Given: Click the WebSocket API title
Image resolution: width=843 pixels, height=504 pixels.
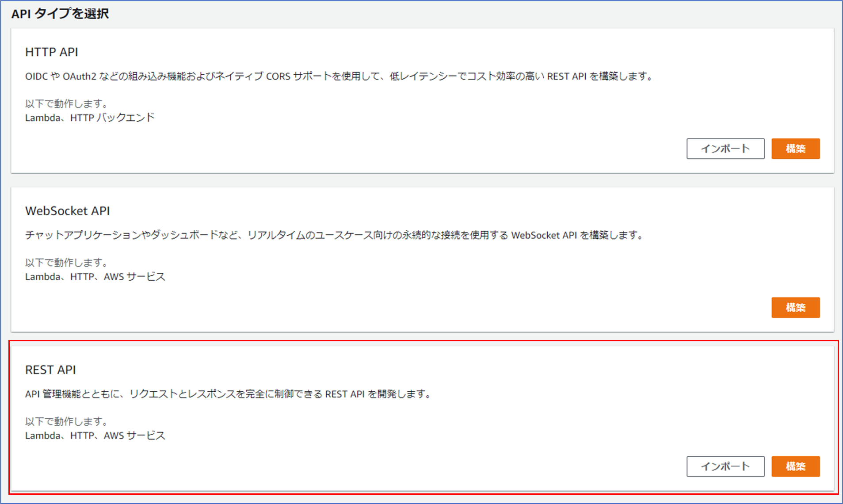Looking at the screenshot, I should [67, 211].
